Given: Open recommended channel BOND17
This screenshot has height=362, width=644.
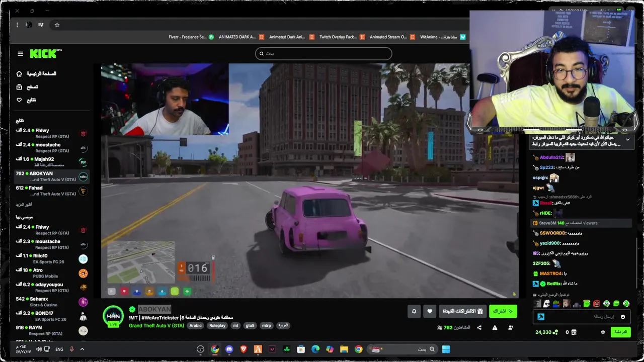Looking at the screenshot, I should pyautogui.click(x=52, y=316).
